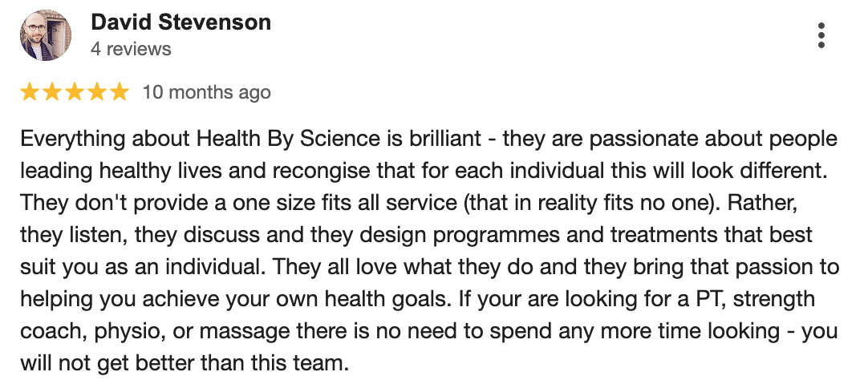Click the "4 reviews" count text
Screen dimensions: 868x388
pos(132,49)
